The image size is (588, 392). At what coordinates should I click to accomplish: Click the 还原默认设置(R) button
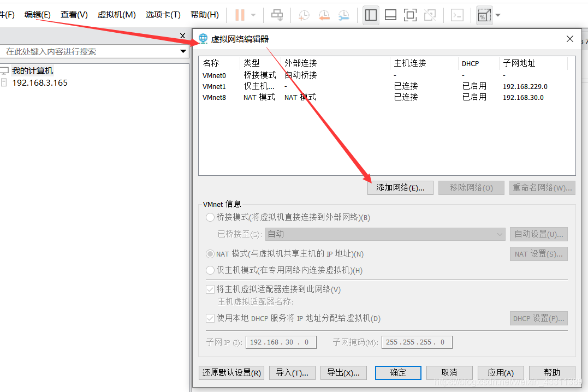pos(231,373)
